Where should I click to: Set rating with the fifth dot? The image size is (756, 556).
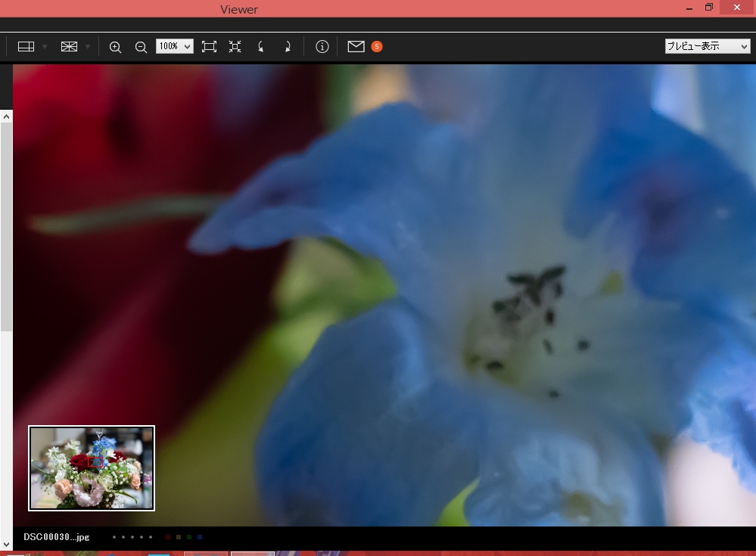pos(151,537)
